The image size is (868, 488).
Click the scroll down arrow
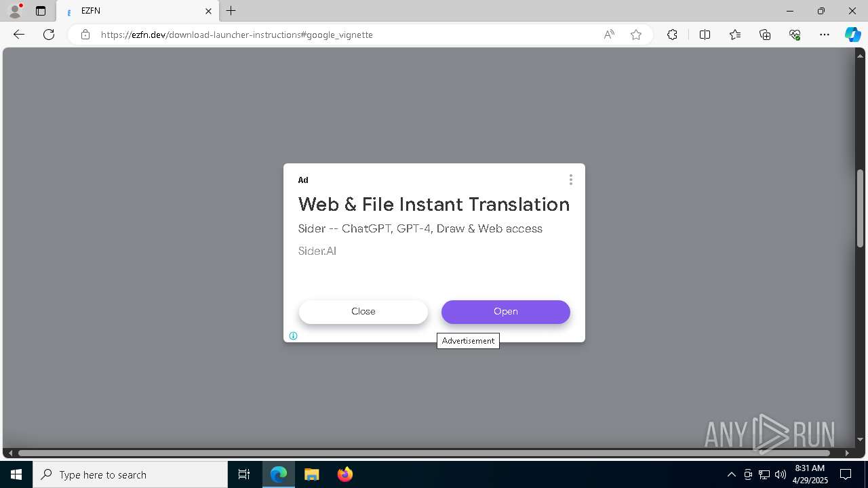[x=860, y=440]
